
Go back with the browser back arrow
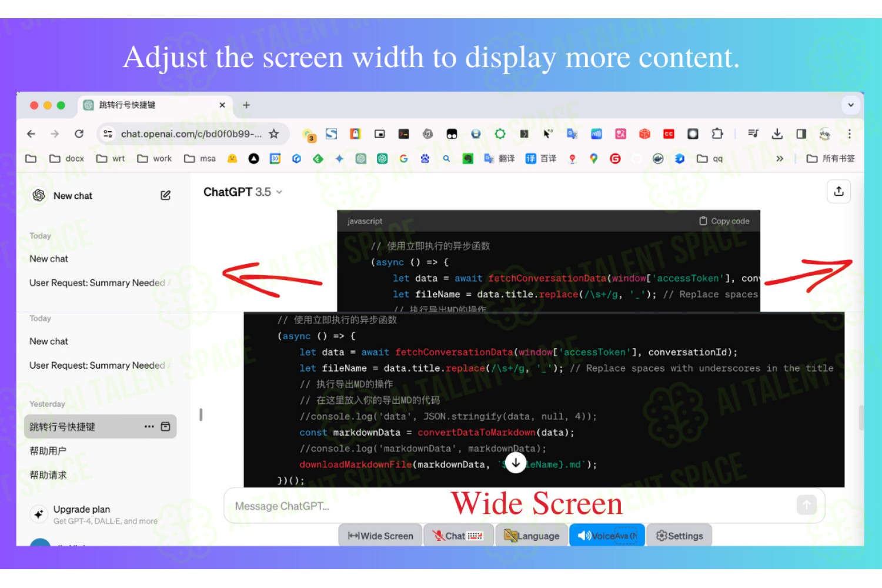coord(31,134)
